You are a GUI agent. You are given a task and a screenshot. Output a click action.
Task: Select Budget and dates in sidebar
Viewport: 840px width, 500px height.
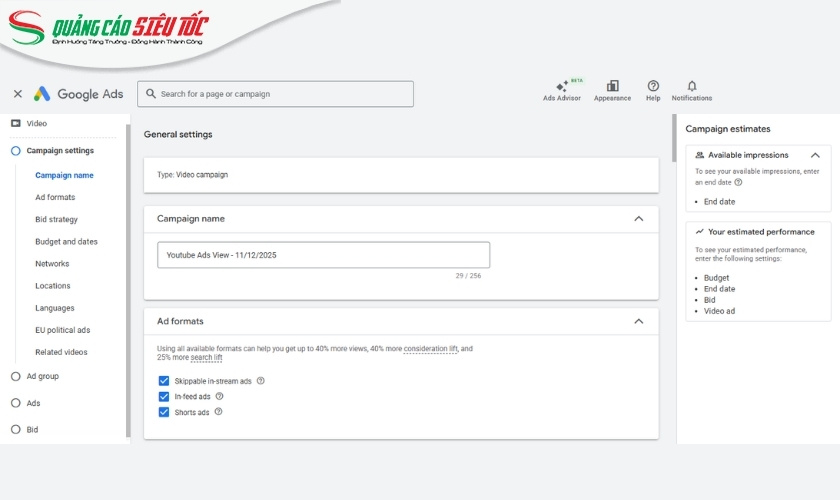[66, 242]
